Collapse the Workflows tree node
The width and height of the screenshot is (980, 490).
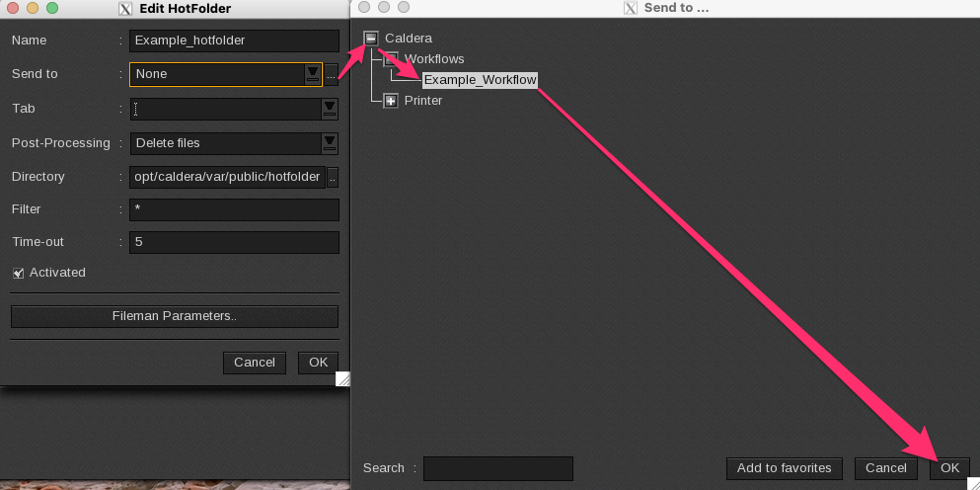(391, 59)
